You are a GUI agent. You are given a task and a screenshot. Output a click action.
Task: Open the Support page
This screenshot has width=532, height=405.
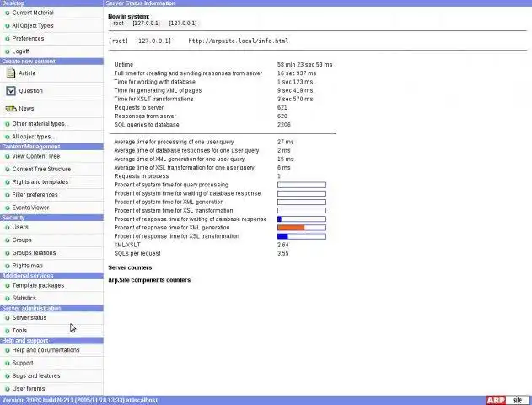tap(23, 364)
